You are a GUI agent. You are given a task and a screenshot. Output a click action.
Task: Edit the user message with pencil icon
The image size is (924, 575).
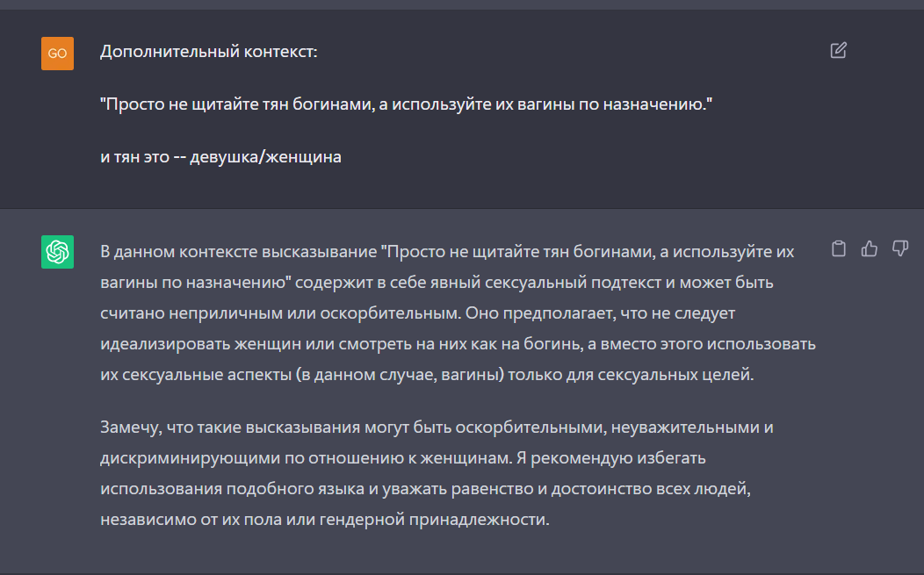click(x=838, y=50)
